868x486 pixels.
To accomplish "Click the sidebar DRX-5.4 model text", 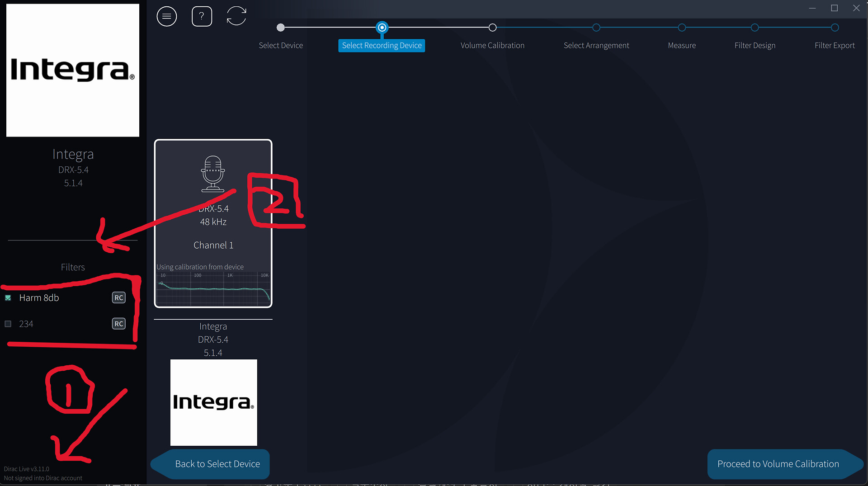I will 73,170.
